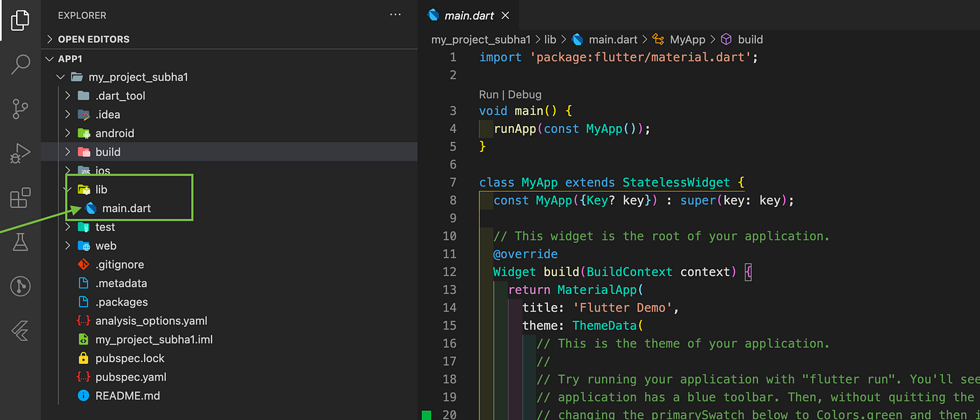
Task: Open the Flutter extension icon in activity bar
Action: point(20,331)
